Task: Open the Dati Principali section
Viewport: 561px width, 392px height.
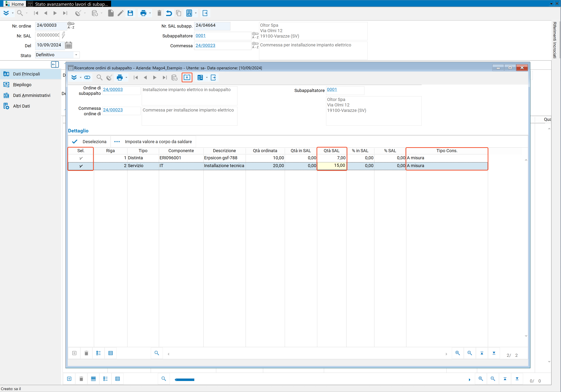Action: pos(31,74)
